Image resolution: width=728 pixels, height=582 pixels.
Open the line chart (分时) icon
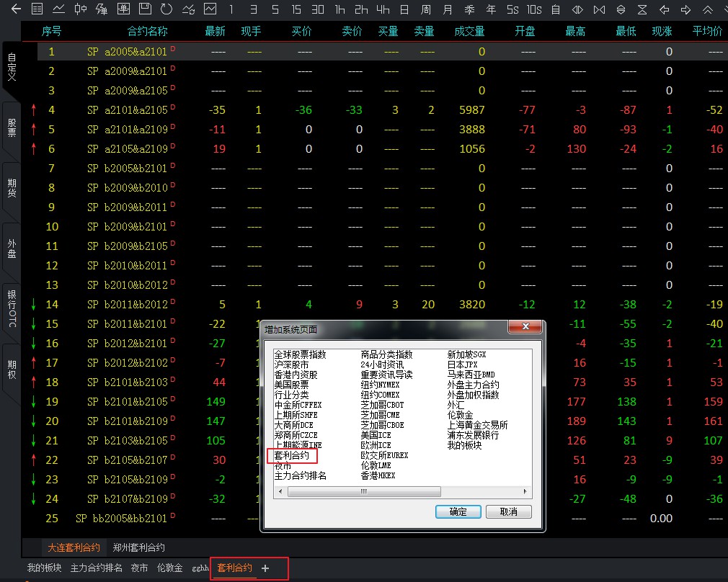click(x=58, y=9)
